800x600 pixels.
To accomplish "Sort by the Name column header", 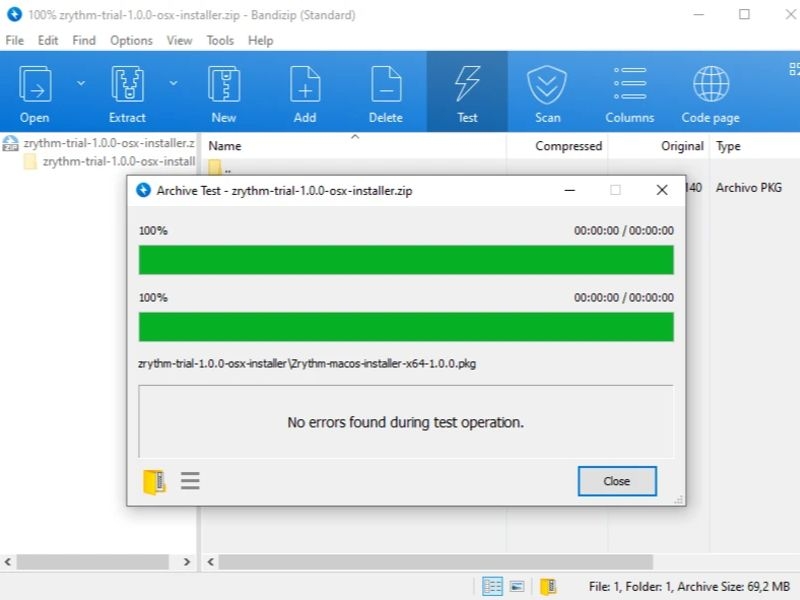I will click(x=225, y=146).
